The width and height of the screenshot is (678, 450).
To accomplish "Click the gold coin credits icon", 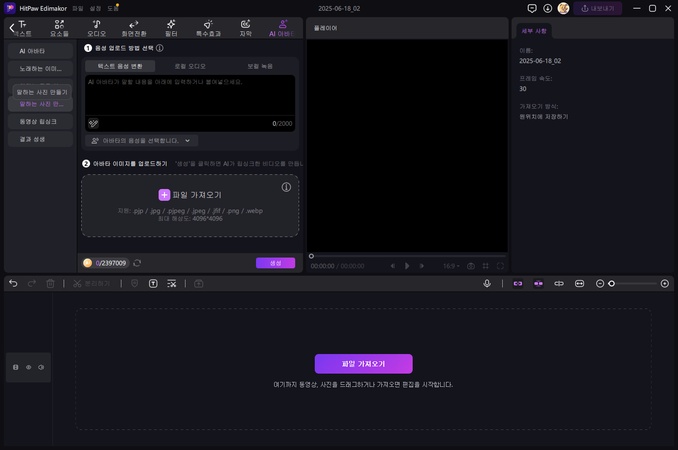I will point(87,263).
